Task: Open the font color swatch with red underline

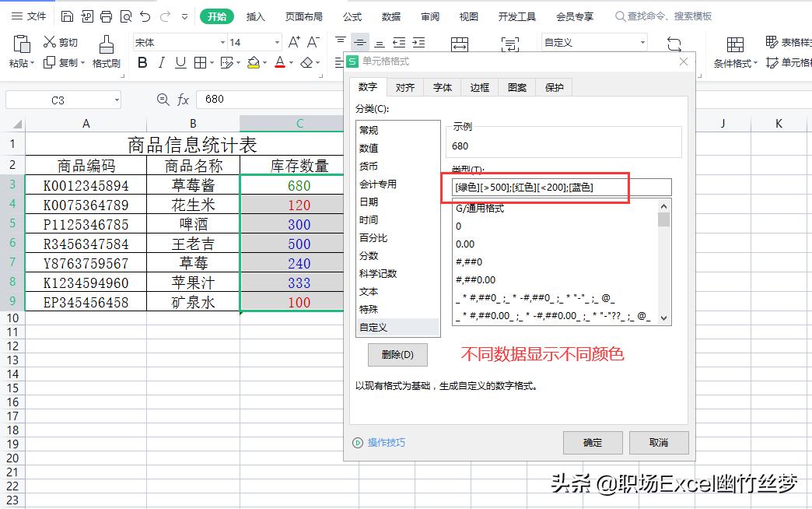Action: coord(281,62)
